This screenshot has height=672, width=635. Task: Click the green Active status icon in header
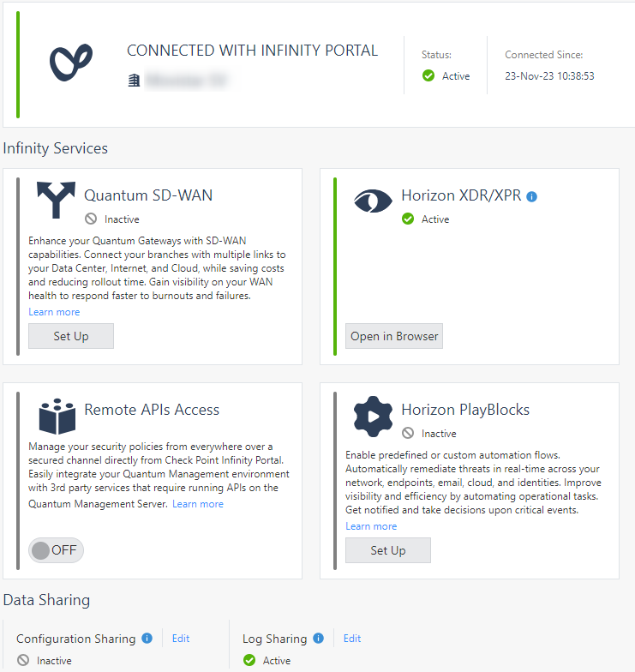(x=428, y=76)
